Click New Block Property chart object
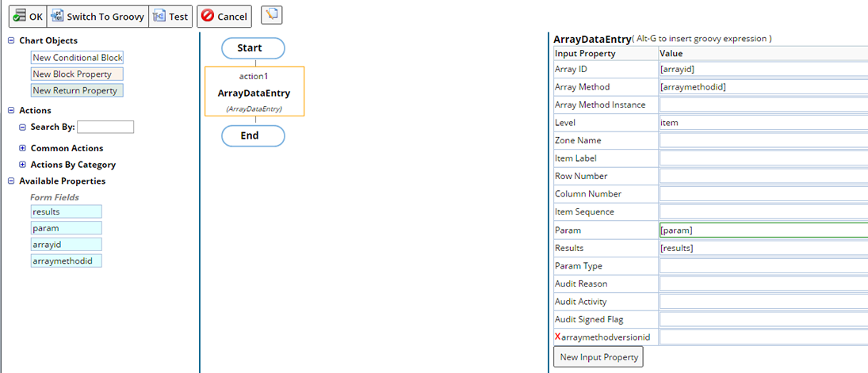868x373 pixels. coord(77,74)
